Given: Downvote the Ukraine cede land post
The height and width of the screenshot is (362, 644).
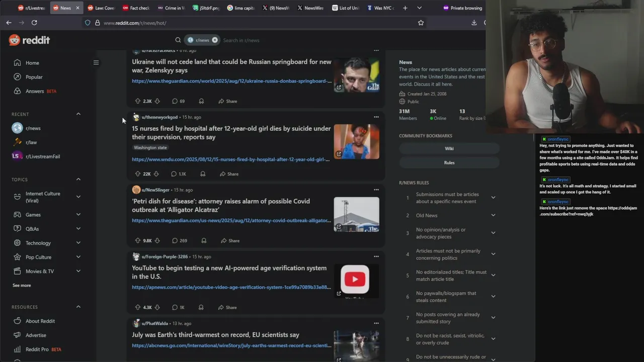Looking at the screenshot, I should 157,101.
